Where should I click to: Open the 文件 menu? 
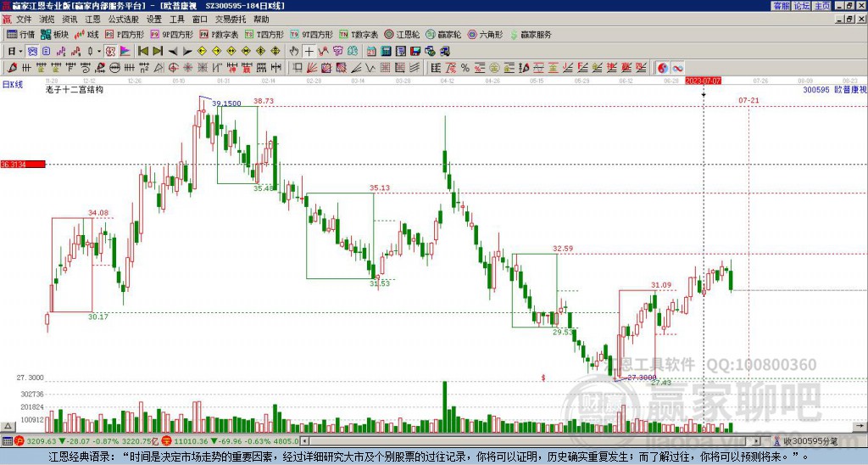[24, 20]
